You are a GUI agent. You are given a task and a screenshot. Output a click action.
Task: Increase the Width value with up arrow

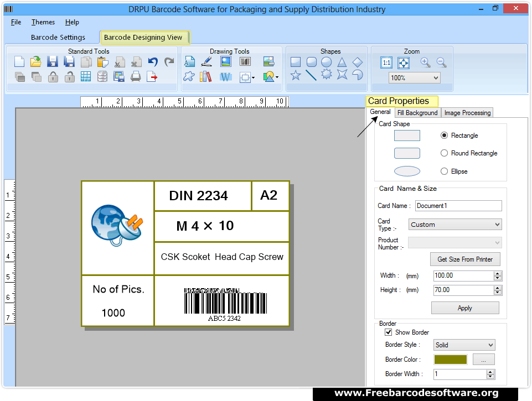[497, 274]
